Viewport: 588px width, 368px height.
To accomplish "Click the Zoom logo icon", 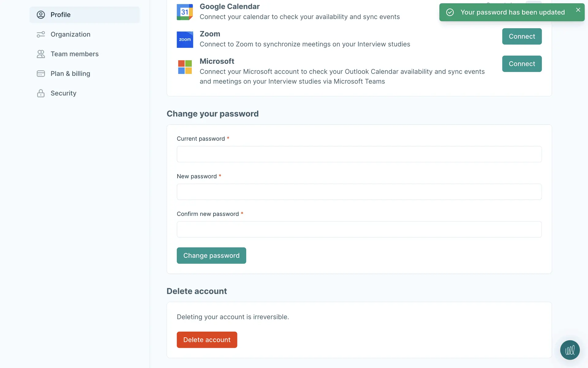I will click(185, 40).
